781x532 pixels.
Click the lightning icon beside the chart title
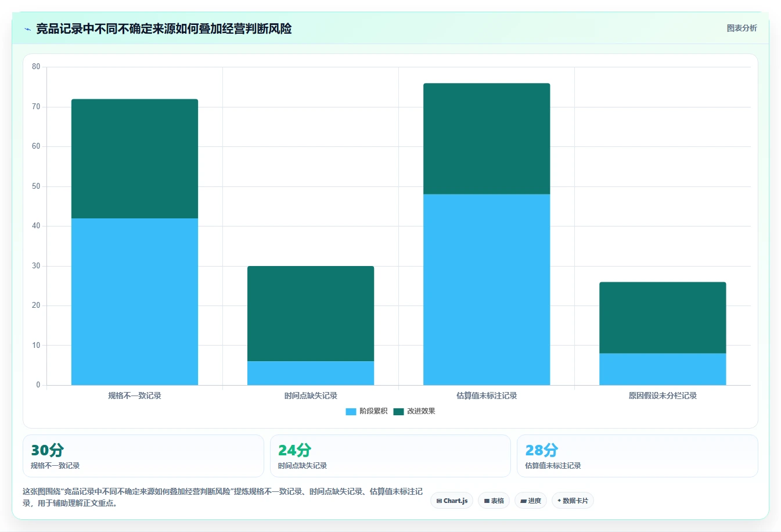27,29
